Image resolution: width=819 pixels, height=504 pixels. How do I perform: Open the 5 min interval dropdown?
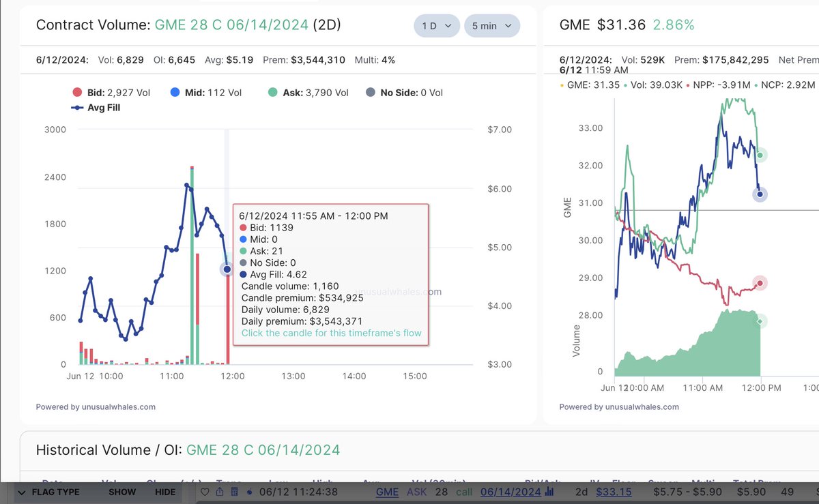point(492,26)
